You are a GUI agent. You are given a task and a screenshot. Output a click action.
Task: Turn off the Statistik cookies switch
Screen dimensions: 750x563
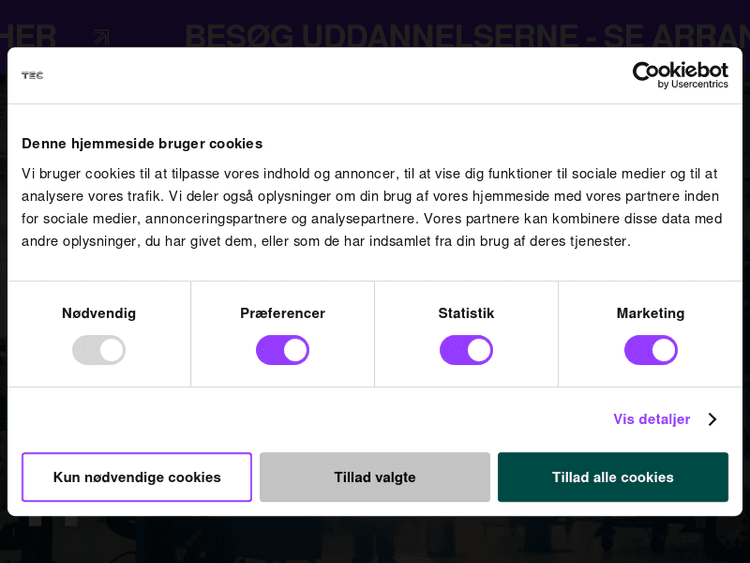tap(466, 350)
